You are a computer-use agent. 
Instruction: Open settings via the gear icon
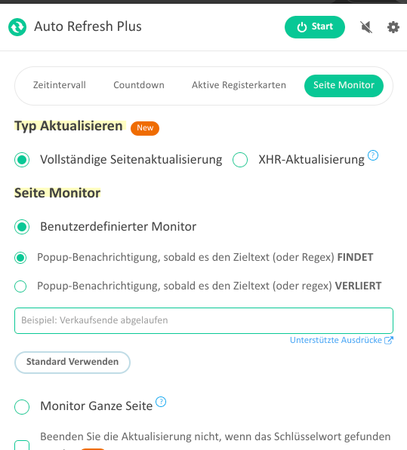pos(393,27)
